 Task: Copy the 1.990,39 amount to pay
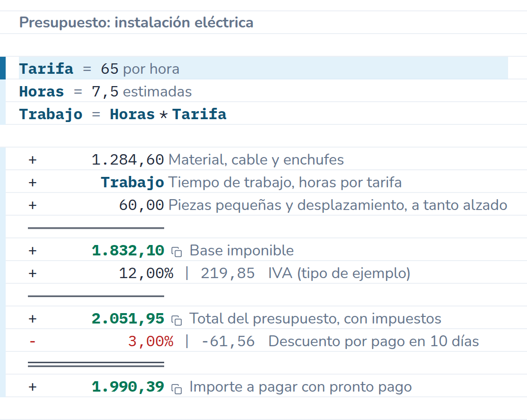pyautogui.click(x=176, y=388)
